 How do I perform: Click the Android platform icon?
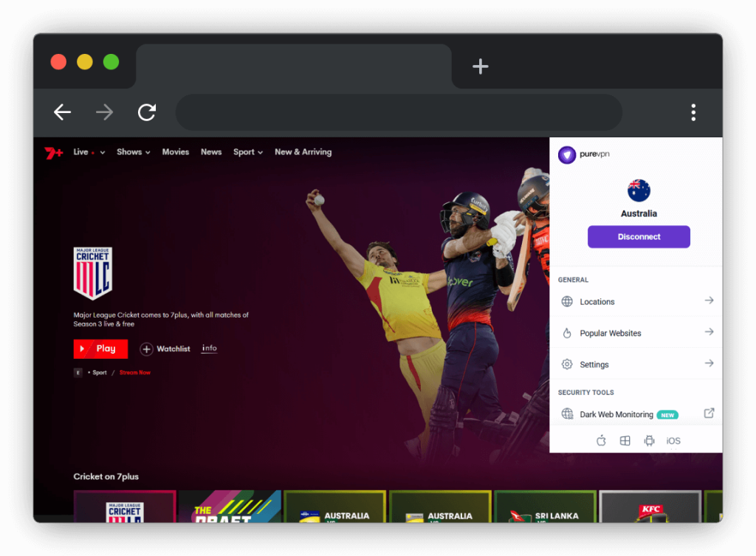(649, 441)
